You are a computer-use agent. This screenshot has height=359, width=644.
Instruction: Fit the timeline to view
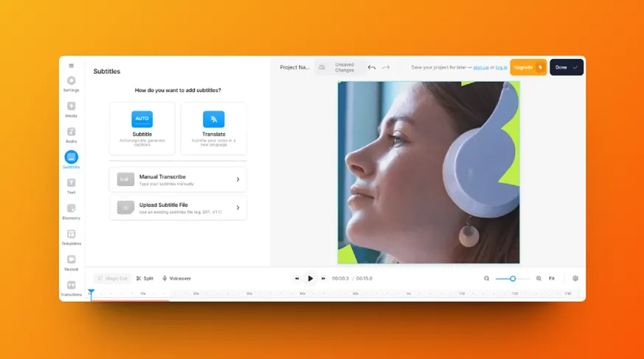[552, 278]
